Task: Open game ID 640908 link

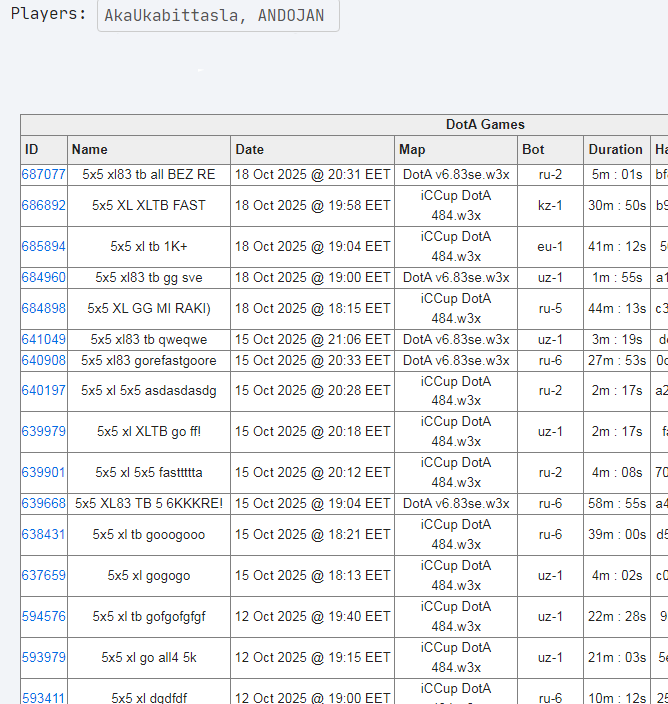Action: [x=44, y=361]
